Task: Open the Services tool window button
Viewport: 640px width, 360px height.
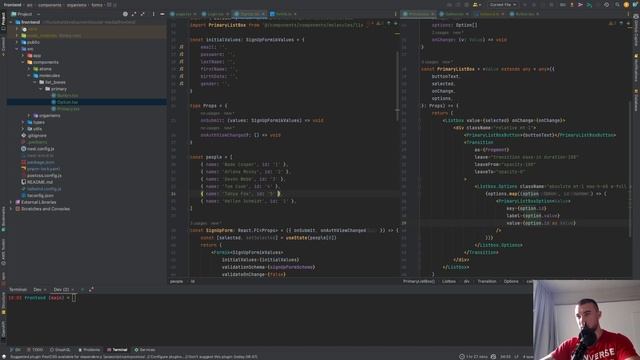Action: coord(145,350)
